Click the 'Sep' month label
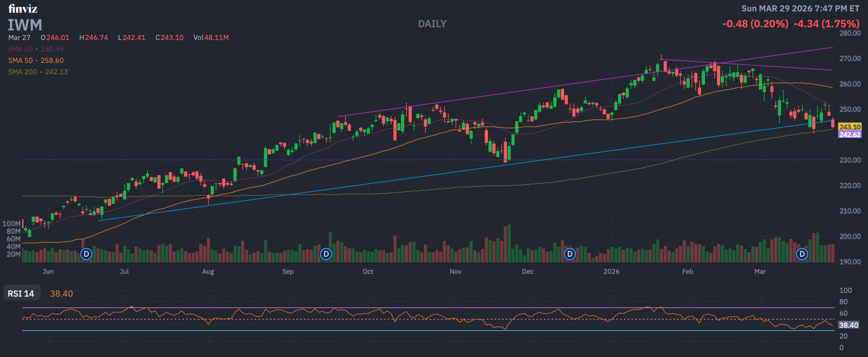 pos(288,271)
